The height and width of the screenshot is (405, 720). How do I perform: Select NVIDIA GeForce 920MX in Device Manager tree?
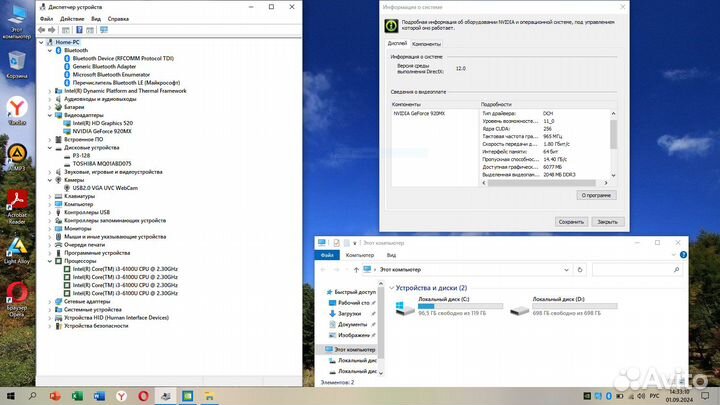tap(101, 131)
